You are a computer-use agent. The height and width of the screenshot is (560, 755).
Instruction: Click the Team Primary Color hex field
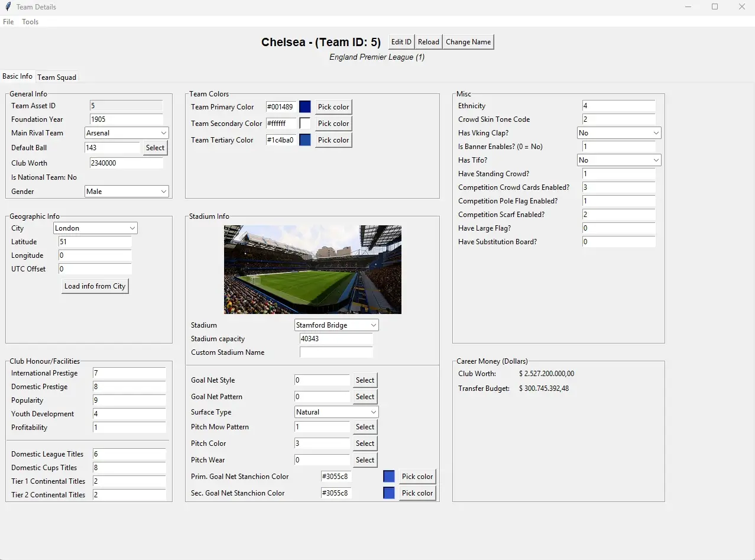click(x=281, y=107)
